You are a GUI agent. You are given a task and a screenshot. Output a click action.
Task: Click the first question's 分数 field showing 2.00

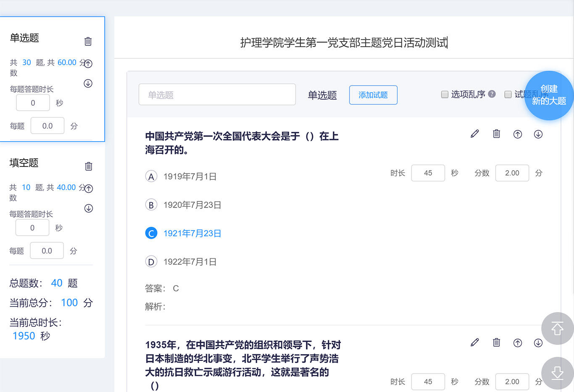tap(512, 173)
